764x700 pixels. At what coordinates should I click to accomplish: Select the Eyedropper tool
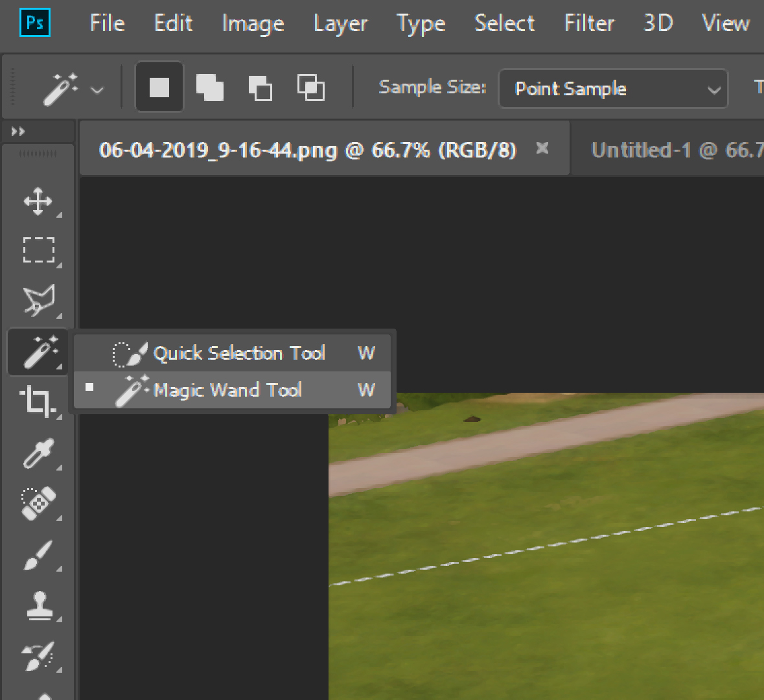click(38, 453)
